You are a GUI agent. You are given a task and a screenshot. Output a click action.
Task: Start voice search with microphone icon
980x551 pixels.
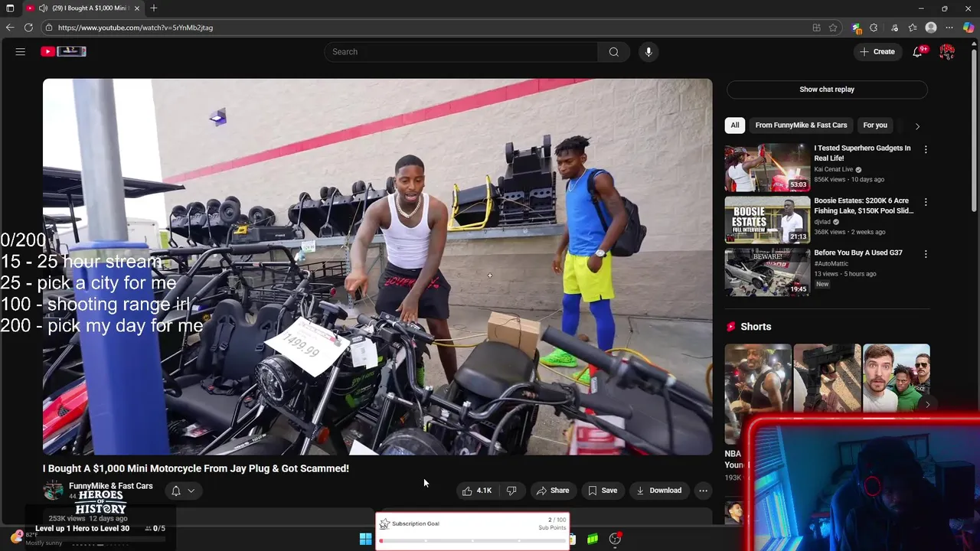click(x=648, y=51)
